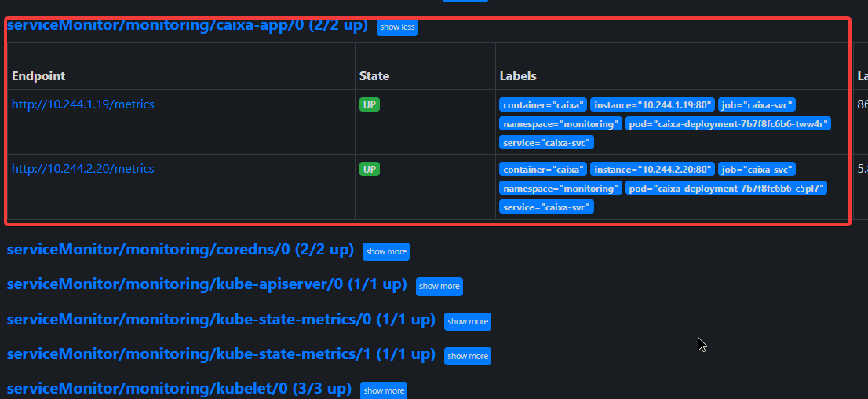The width and height of the screenshot is (868, 399).
Task: Expand kubelet/0 targets with show more
Action: coord(384,390)
